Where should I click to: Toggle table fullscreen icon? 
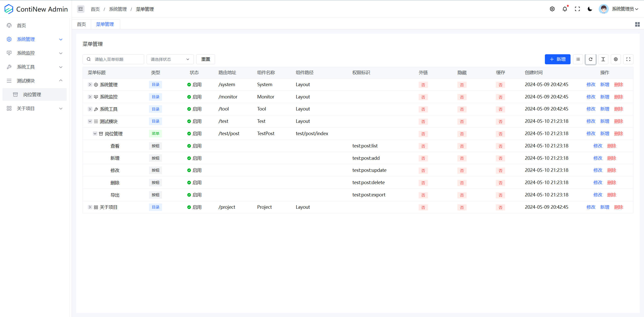(x=628, y=59)
